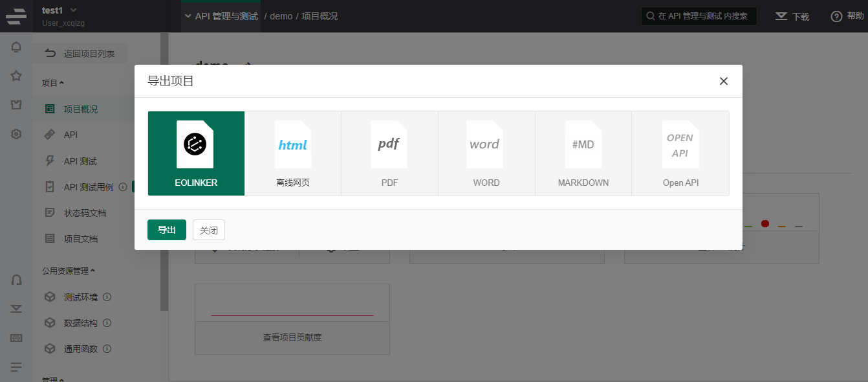Open the star favorites icon in sidebar

coord(16,76)
